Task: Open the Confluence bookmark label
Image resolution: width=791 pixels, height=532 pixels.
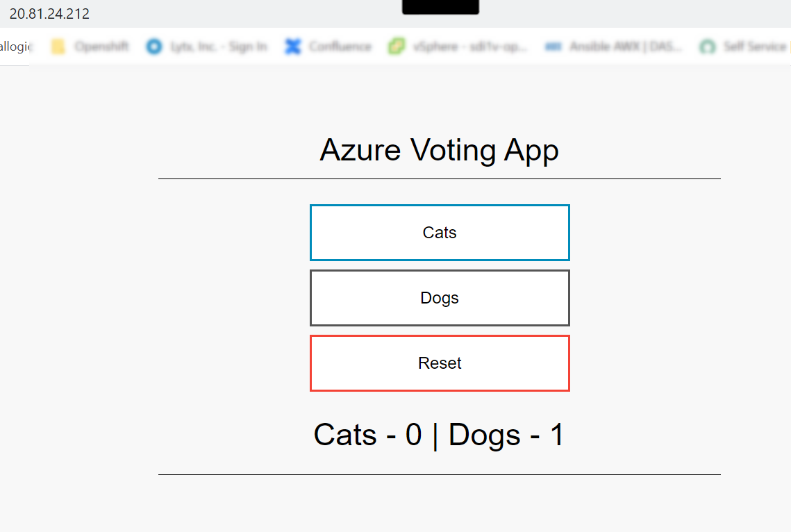Action: point(340,47)
